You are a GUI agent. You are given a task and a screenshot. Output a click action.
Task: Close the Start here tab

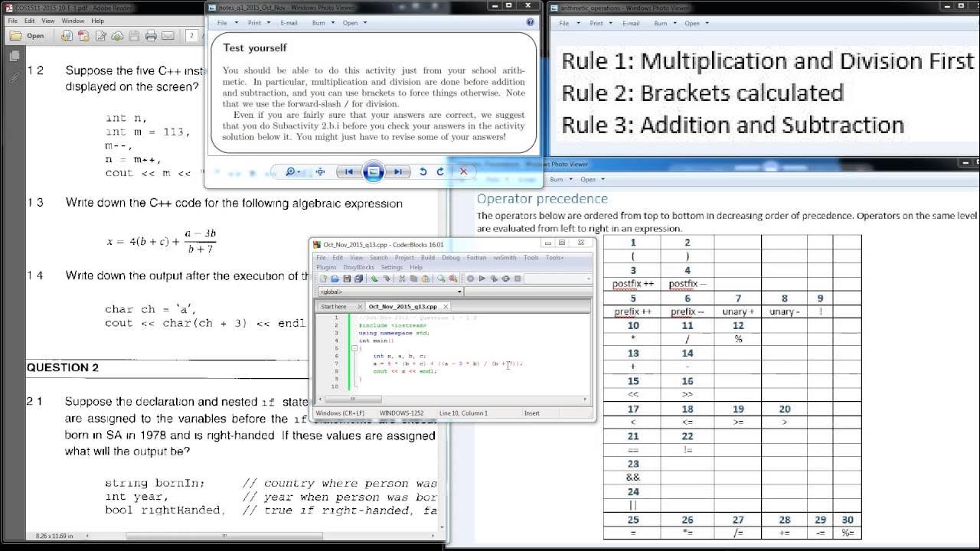pyautogui.click(x=360, y=307)
